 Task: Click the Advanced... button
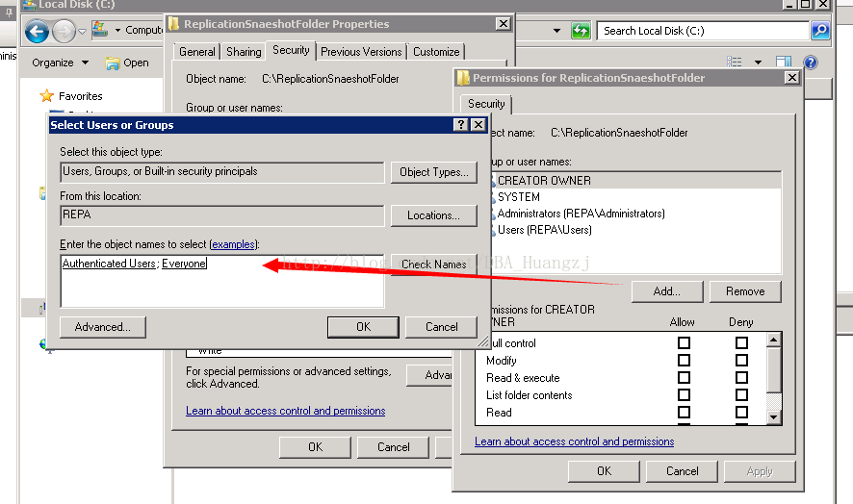pos(103,327)
